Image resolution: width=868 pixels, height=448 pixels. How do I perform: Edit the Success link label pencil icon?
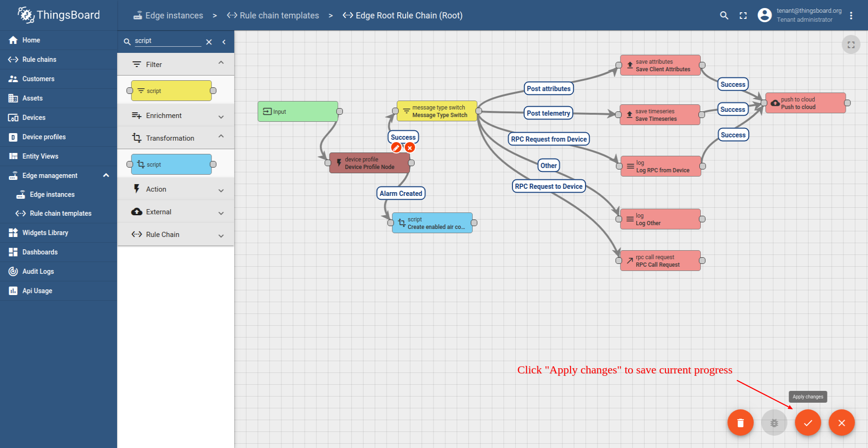click(396, 148)
